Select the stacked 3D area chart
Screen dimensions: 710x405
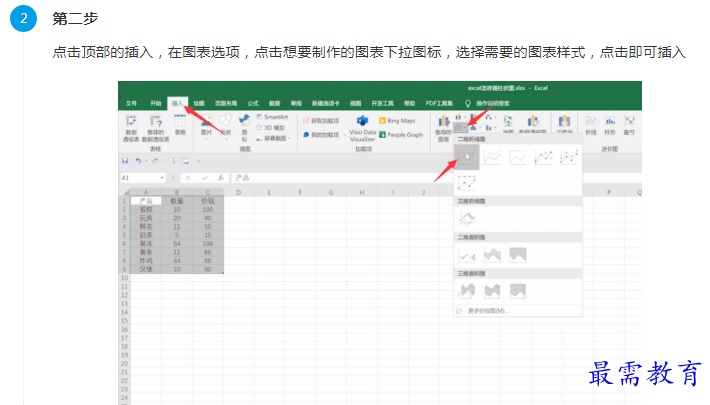click(492, 291)
